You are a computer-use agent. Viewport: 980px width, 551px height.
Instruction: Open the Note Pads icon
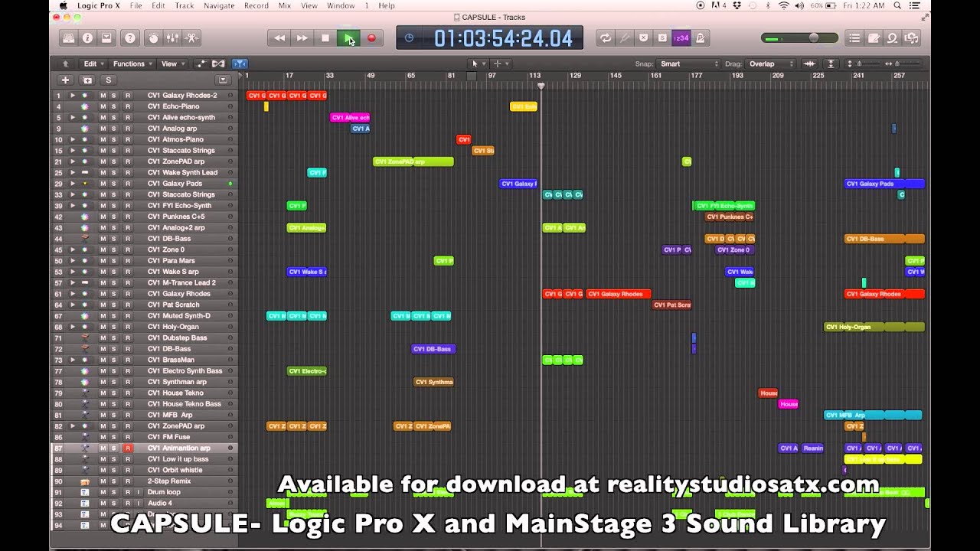point(874,37)
